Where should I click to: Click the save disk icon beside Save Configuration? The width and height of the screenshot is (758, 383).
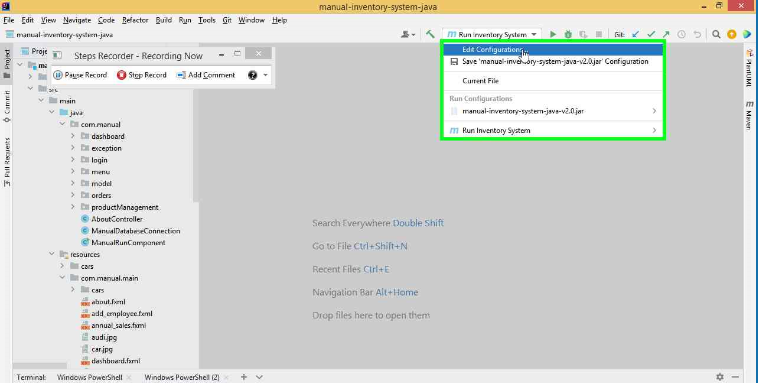tap(454, 61)
